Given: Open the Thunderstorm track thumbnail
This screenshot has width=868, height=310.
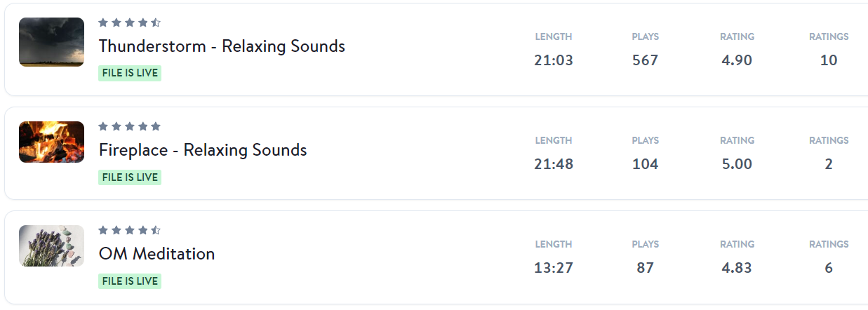Looking at the screenshot, I should (x=51, y=42).
